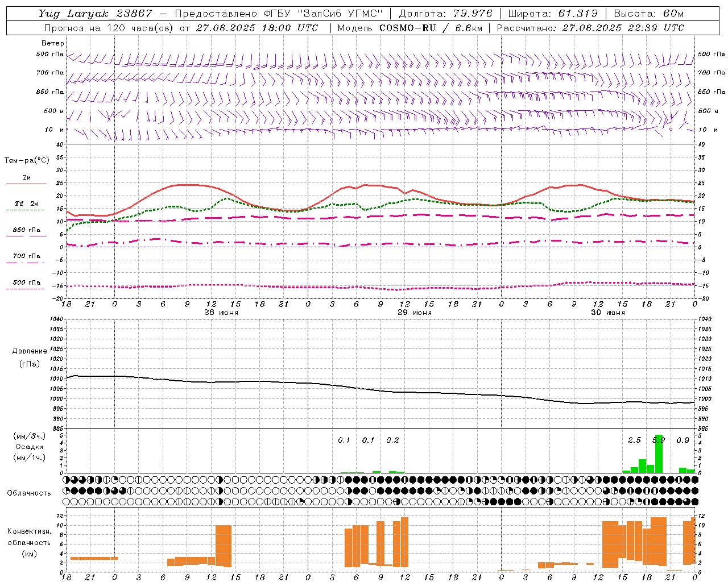
Task: Click the Ветер panel label
Action: [53, 43]
